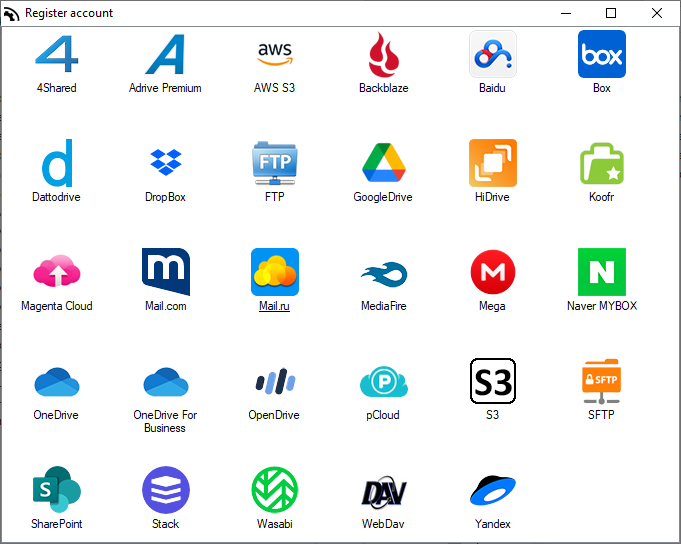Choose the OpenDrive icon

tap(275, 381)
